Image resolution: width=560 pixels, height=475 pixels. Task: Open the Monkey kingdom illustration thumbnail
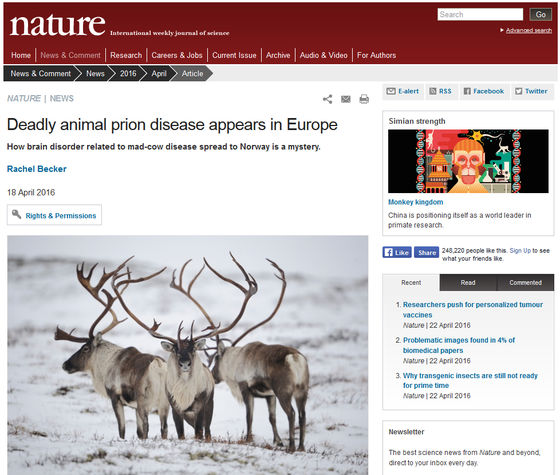[468, 161]
